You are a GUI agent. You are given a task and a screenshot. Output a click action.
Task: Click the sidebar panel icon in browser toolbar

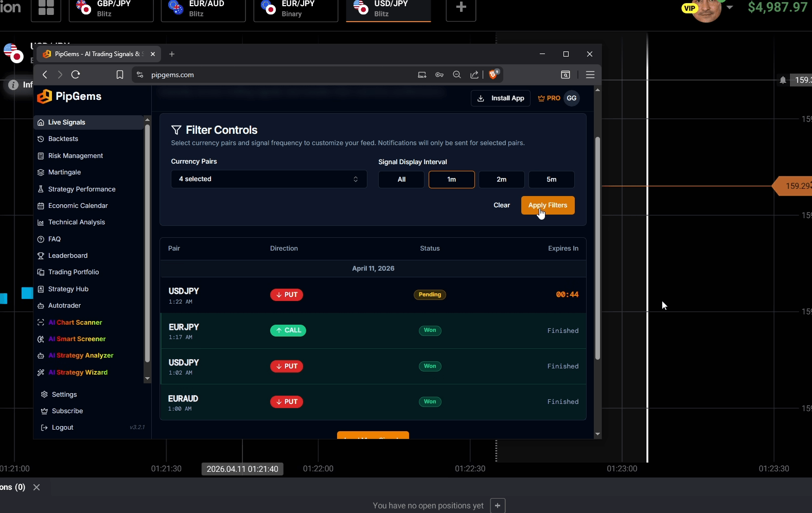point(566,75)
